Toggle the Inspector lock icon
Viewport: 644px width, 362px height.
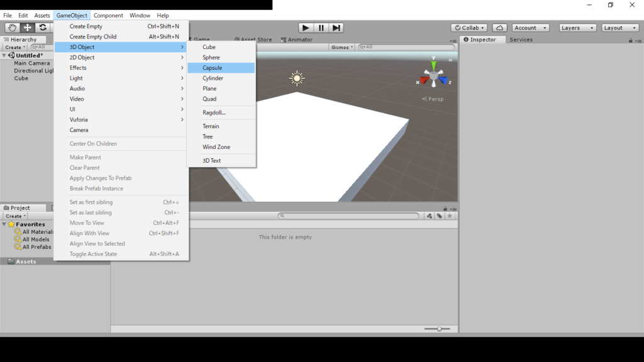click(x=630, y=40)
